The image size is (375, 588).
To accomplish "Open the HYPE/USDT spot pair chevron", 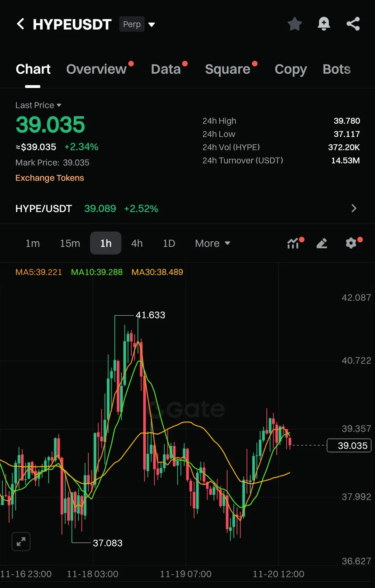I will (354, 208).
